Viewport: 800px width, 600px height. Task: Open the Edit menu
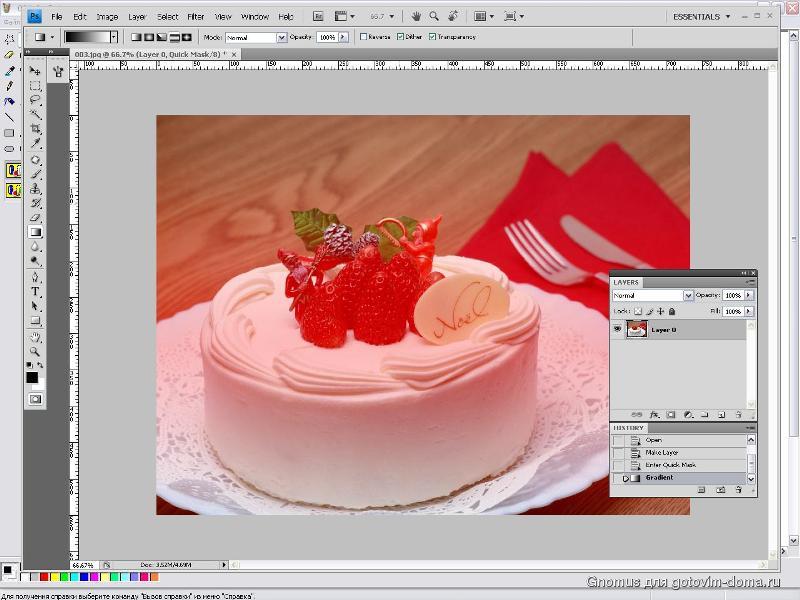pos(80,17)
